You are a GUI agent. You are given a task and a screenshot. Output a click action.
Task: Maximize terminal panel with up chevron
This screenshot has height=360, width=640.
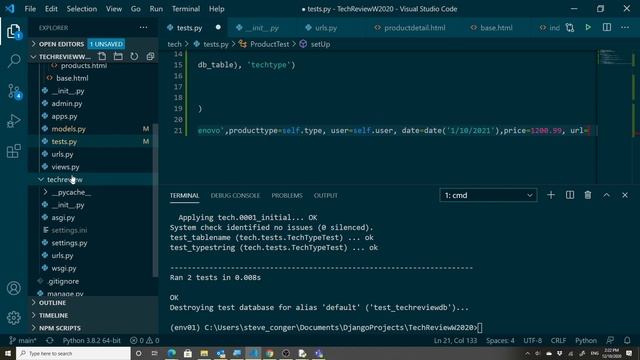click(607, 195)
